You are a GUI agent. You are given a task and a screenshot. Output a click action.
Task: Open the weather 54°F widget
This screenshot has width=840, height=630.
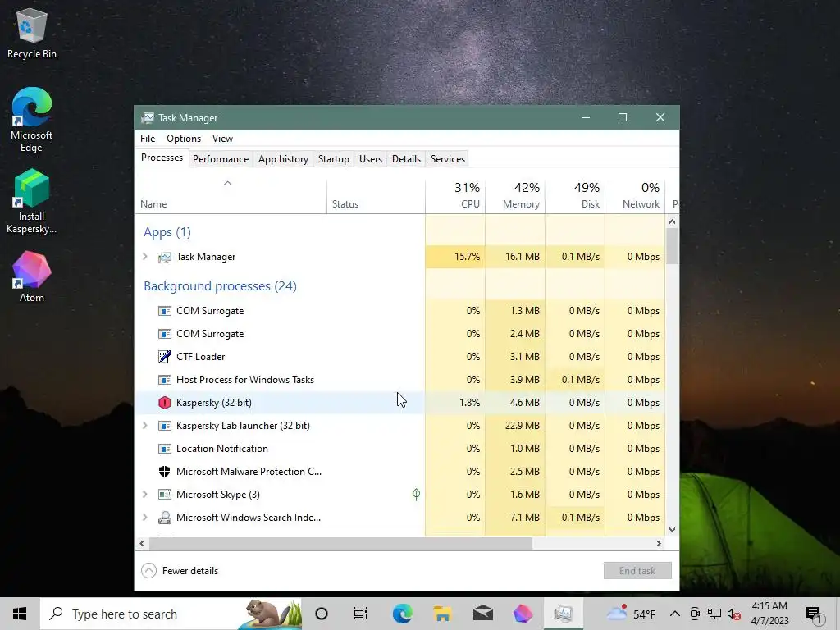coord(631,614)
